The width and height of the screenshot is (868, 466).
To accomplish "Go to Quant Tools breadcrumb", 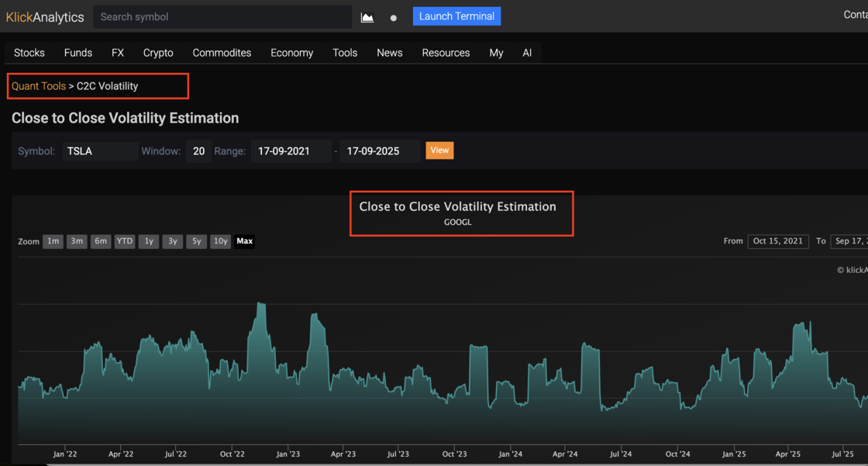I will (x=39, y=86).
